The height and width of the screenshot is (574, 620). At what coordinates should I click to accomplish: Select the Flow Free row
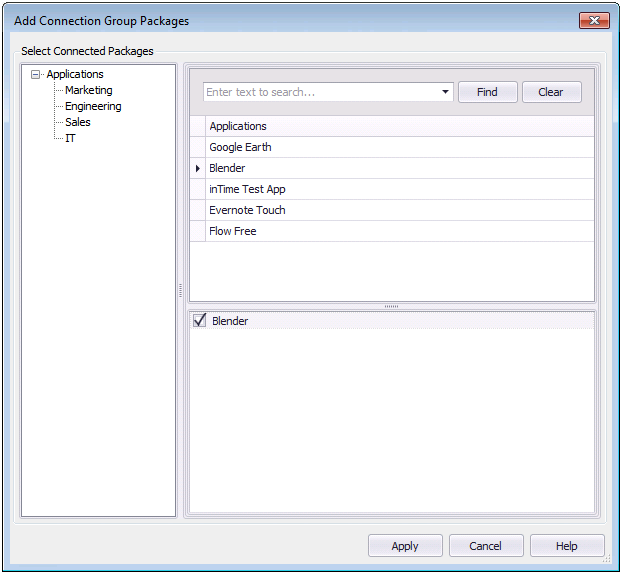232,231
